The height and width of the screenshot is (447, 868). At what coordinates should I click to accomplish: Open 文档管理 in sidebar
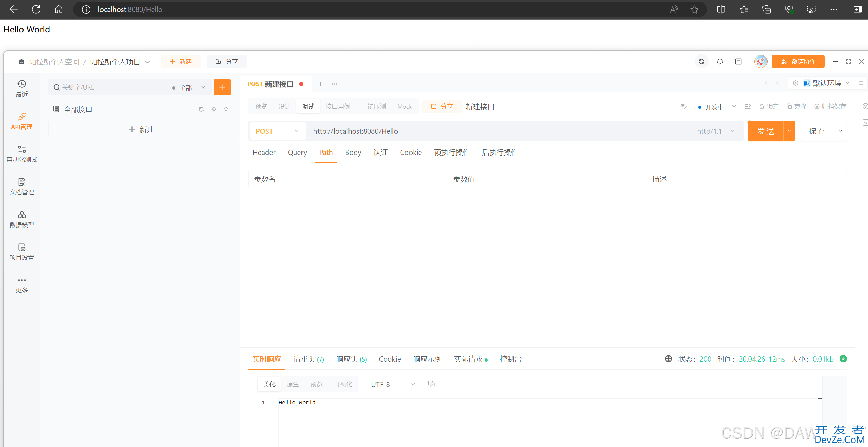[x=22, y=187]
